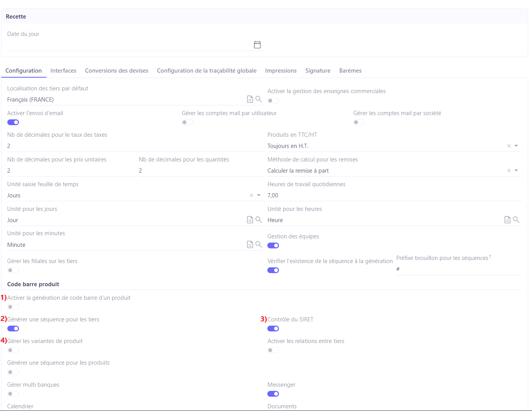Enable Gérer les comptes mail par société
The image size is (532, 411).
tap(359, 122)
